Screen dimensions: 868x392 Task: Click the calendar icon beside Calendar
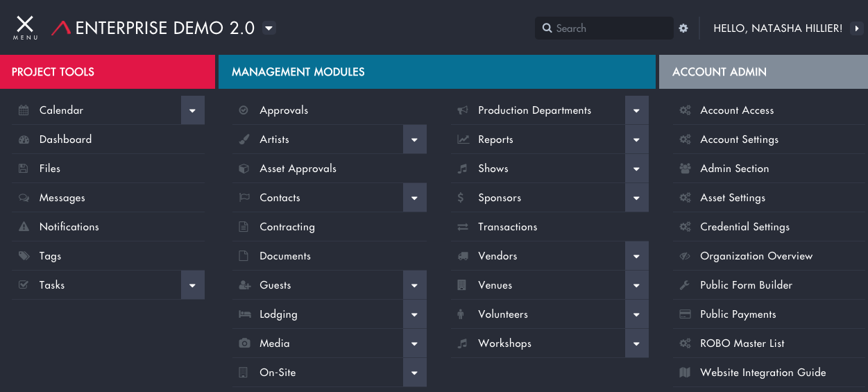[x=24, y=110]
